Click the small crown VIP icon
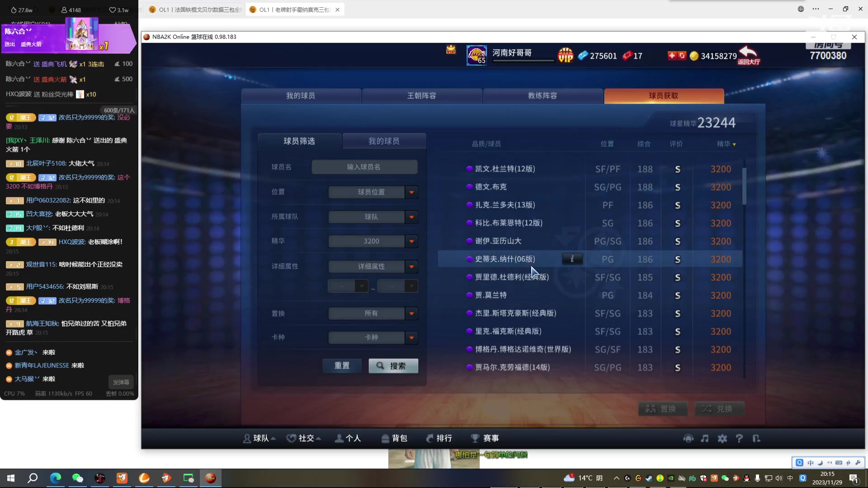The width and height of the screenshot is (868, 488). (x=451, y=49)
